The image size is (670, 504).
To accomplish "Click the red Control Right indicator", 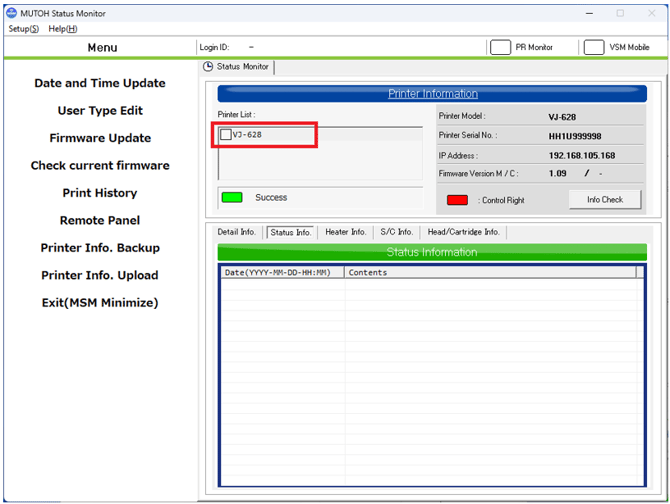I will click(x=457, y=200).
